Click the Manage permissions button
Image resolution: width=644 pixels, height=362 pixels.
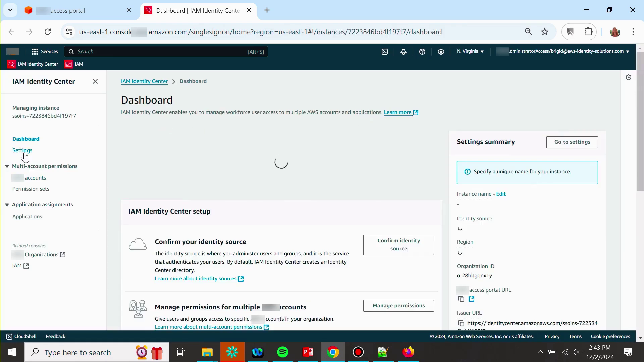(398, 306)
